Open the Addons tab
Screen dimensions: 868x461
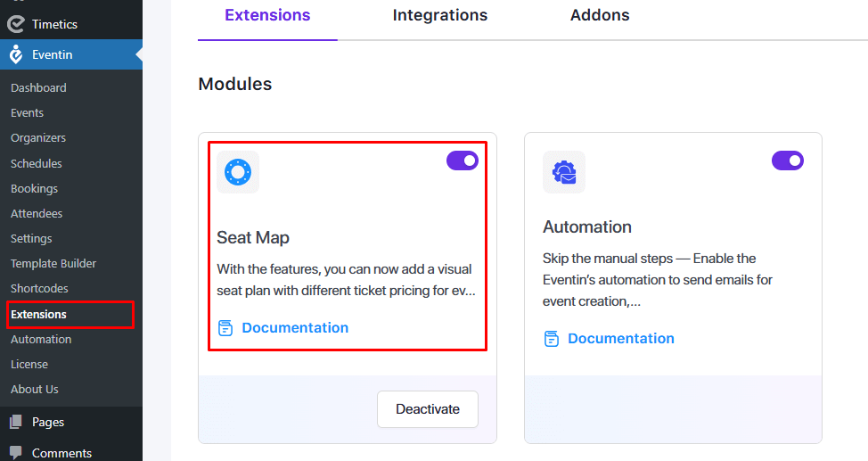(600, 15)
